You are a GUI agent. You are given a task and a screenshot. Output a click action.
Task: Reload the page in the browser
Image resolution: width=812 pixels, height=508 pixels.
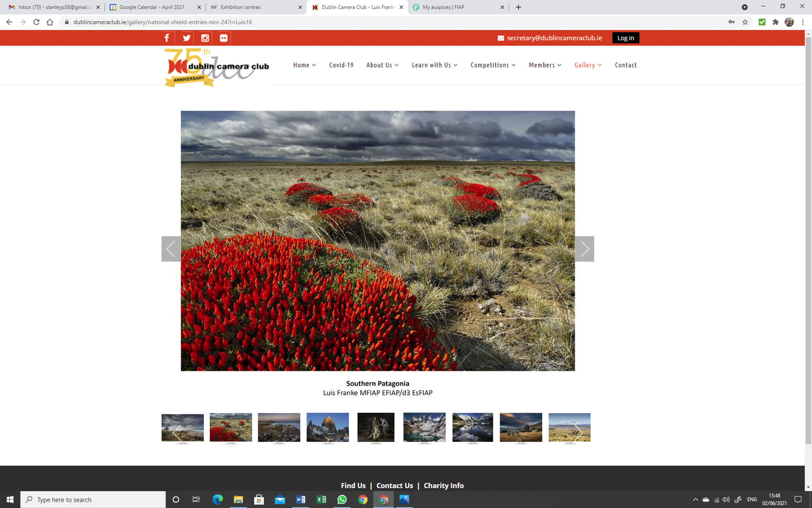(x=37, y=22)
